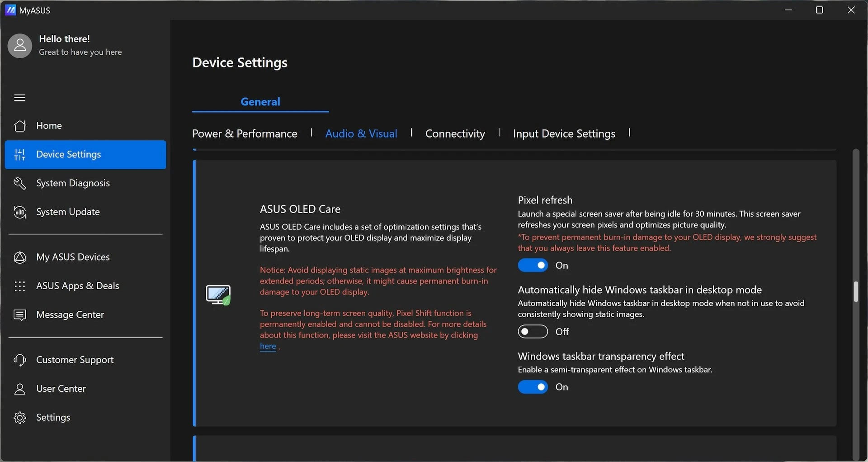Open Input Device Settings section
The height and width of the screenshot is (462, 868).
click(x=564, y=133)
